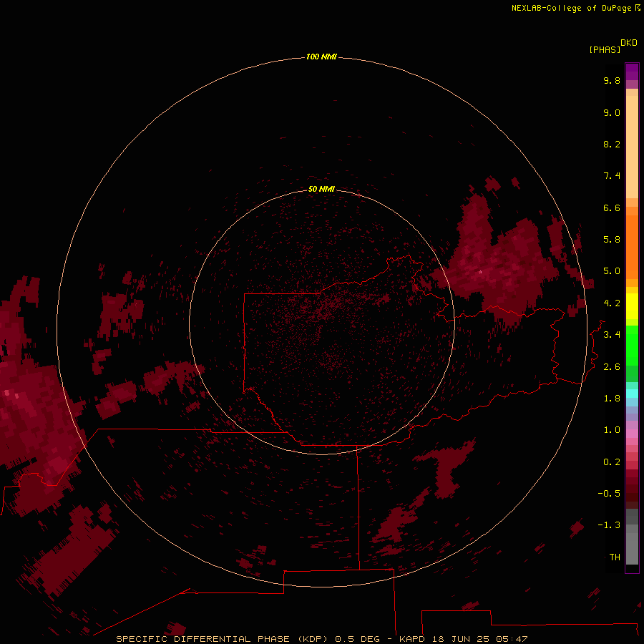The width and height of the screenshot is (644, 644).
Task: Click the cyan segment of the color bar
Action: (x=632, y=394)
